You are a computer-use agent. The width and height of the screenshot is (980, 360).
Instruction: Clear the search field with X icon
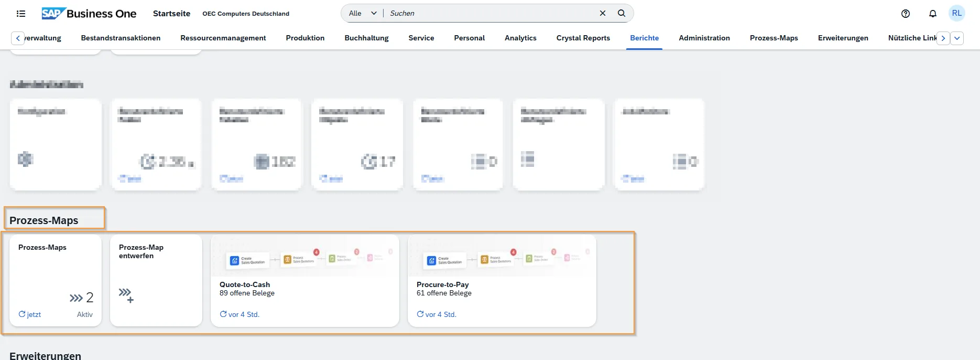pyautogui.click(x=603, y=14)
